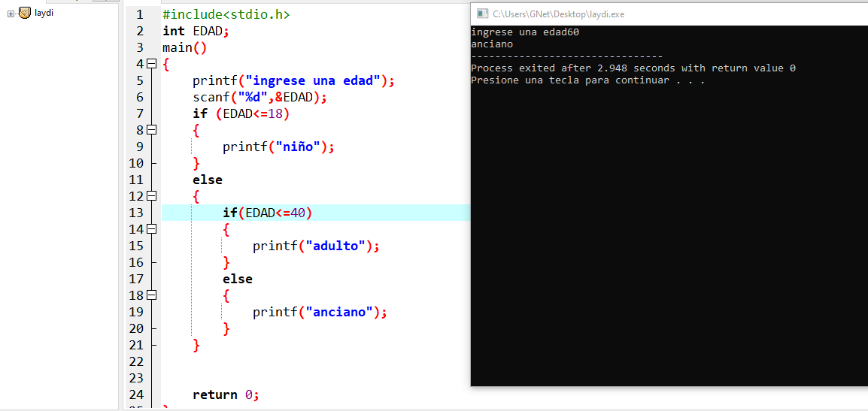Click the 'anciano' output in the console
The height and width of the screenshot is (411, 868).
[x=492, y=44]
